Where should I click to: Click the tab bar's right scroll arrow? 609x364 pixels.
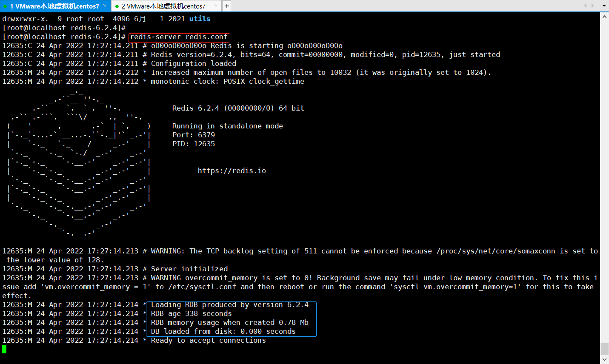pos(593,6)
